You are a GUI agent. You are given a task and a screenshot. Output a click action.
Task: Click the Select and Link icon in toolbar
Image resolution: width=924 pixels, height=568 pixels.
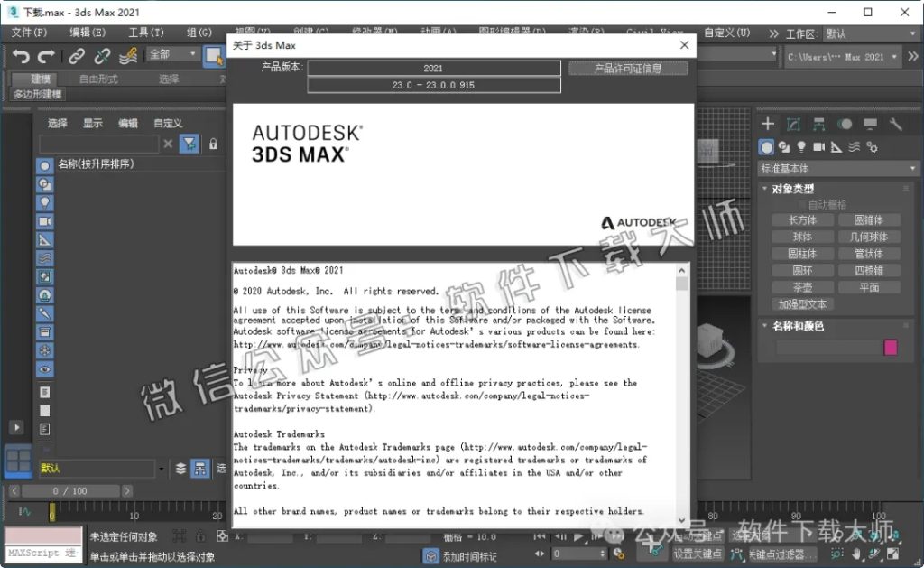coord(76,56)
